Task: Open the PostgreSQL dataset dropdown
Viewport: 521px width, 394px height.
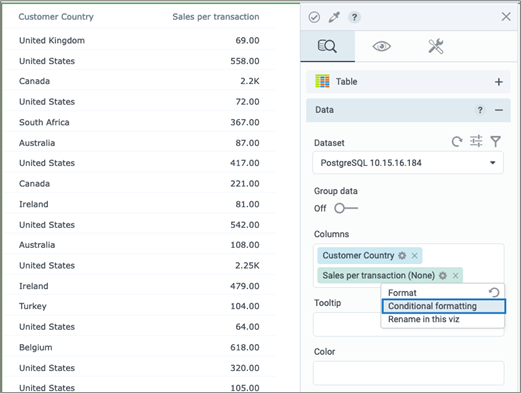Action: pos(408,163)
